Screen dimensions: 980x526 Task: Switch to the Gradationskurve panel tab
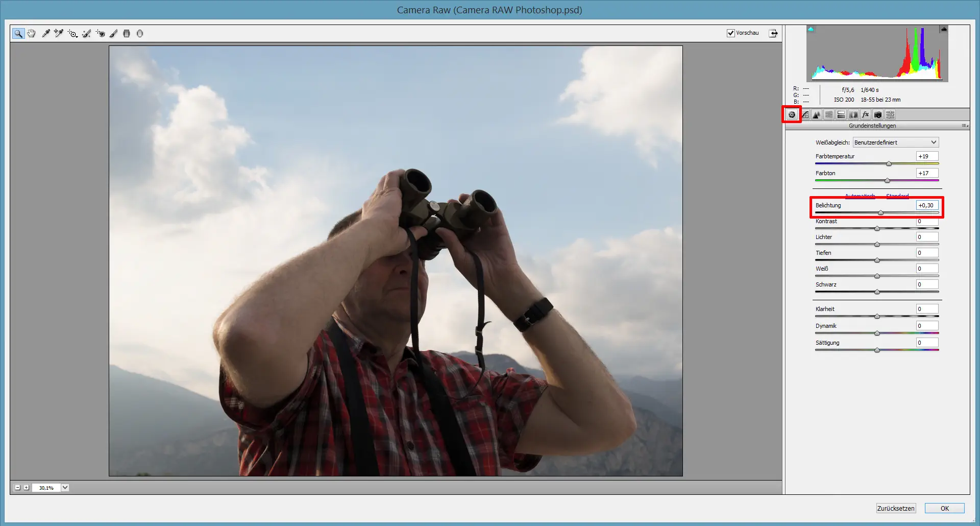[x=805, y=114]
